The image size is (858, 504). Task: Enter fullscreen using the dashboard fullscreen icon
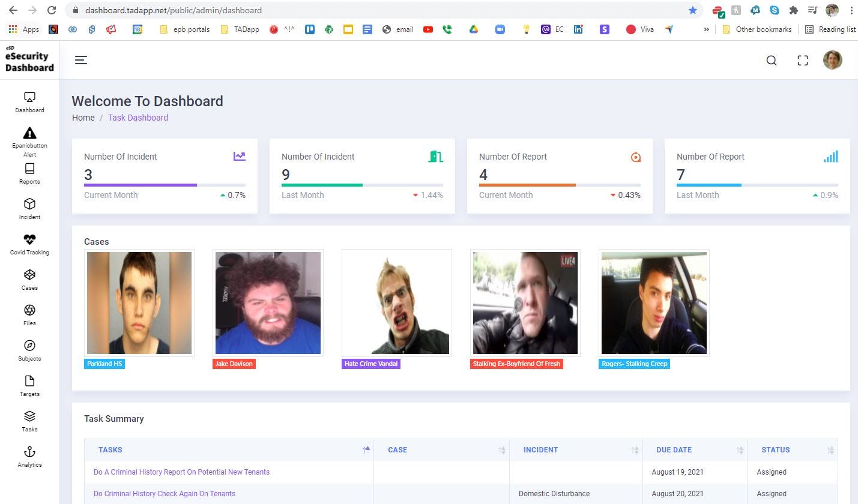coord(802,60)
